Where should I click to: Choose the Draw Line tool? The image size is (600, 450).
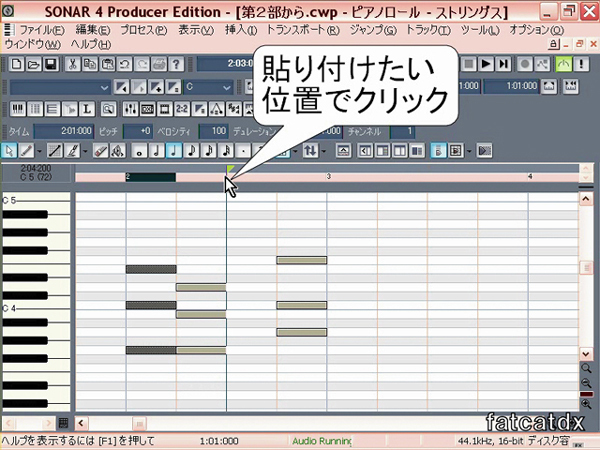(x=54, y=151)
